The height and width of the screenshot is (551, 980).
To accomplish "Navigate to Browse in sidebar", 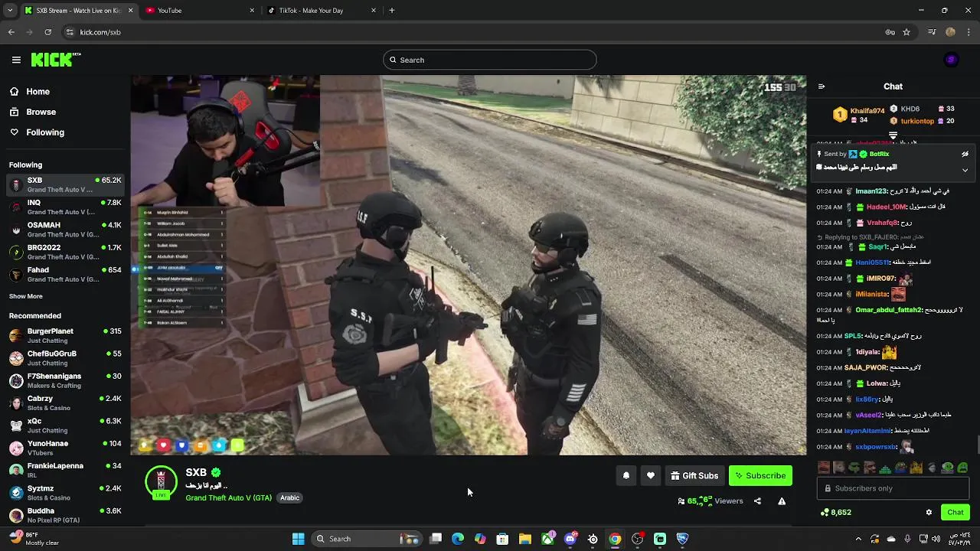I will coord(33,112).
